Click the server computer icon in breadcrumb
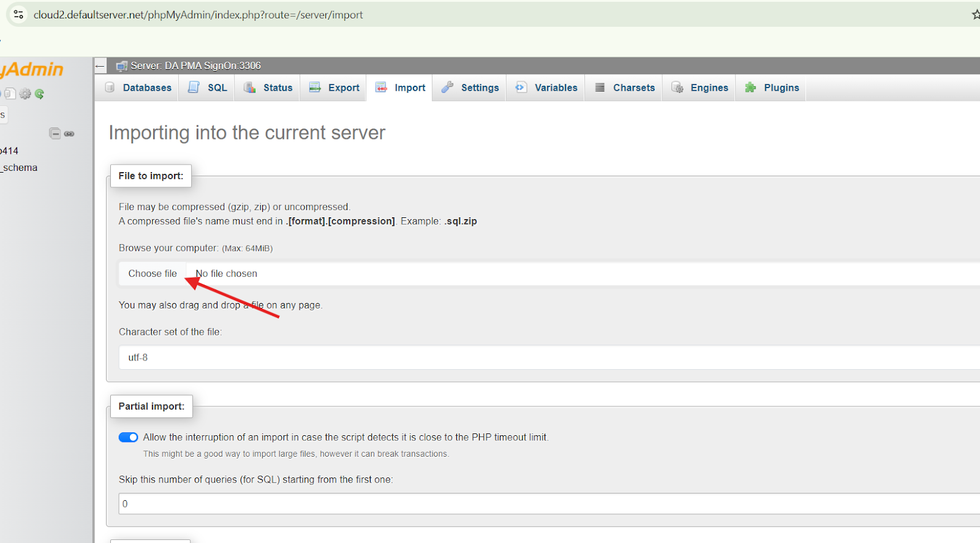 (x=122, y=66)
